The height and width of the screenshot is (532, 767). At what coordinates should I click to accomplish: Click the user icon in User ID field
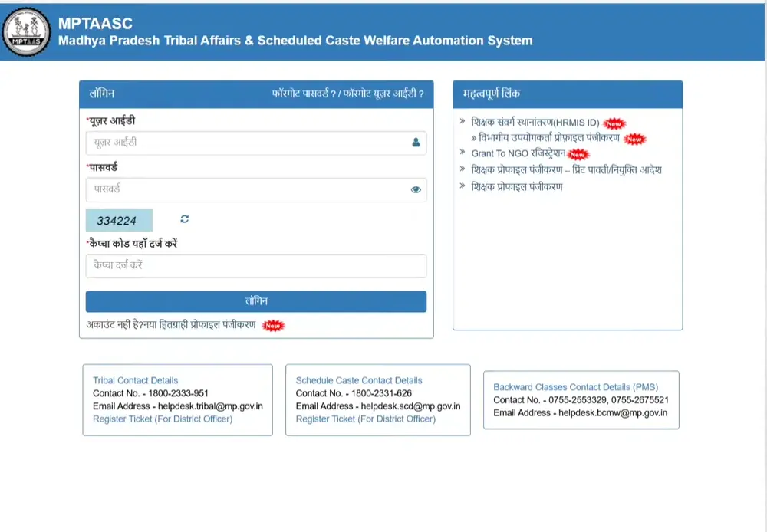416,143
